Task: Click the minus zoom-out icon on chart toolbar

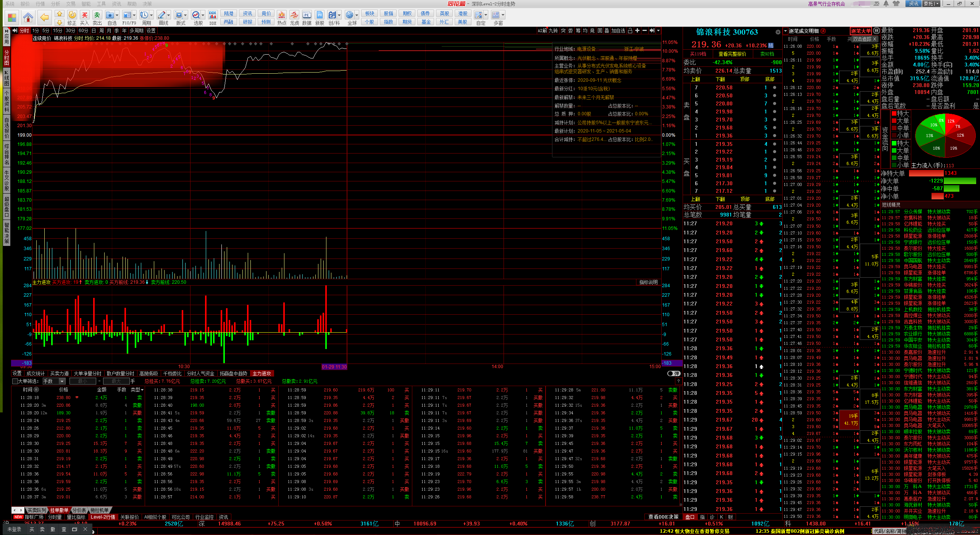Action: click(x=644, y=31)
